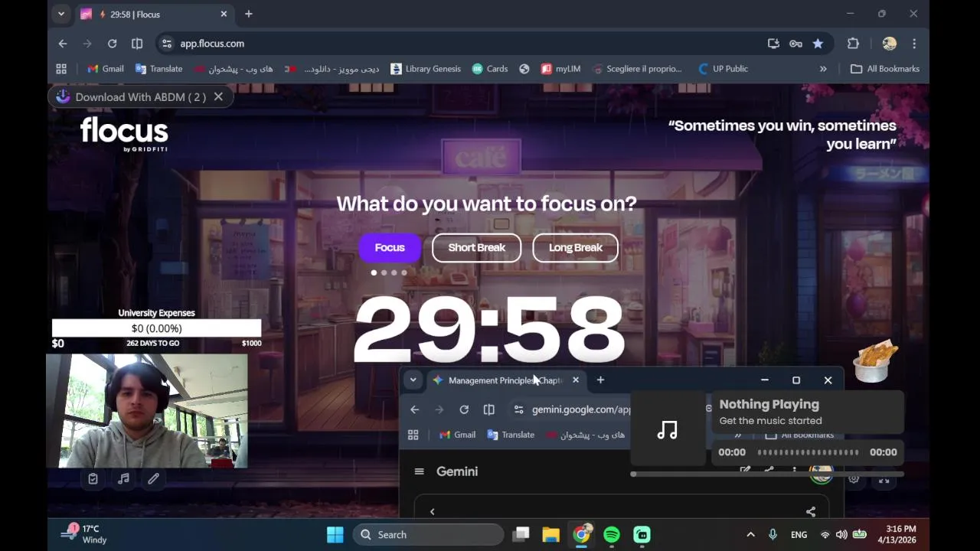Open the weather widget showing 17°C Windy
The height and width of the screenshot is (551, 980).
click(85, 534)
